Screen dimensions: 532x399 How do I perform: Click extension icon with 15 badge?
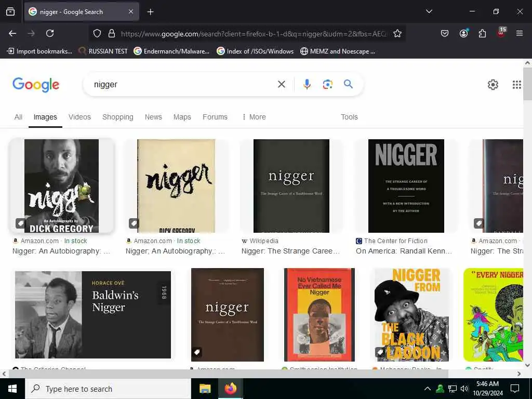(501, 33)
